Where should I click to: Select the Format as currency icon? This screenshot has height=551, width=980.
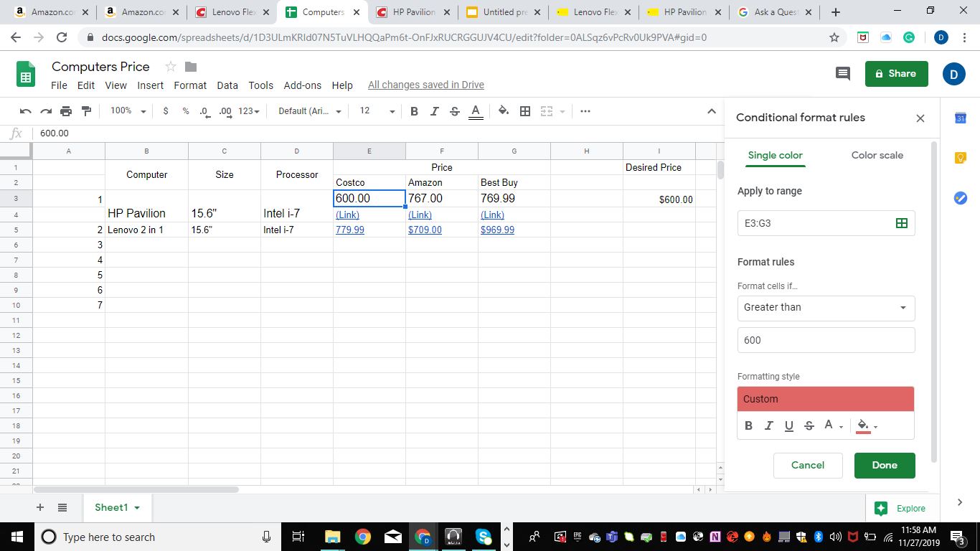(165, 111)
